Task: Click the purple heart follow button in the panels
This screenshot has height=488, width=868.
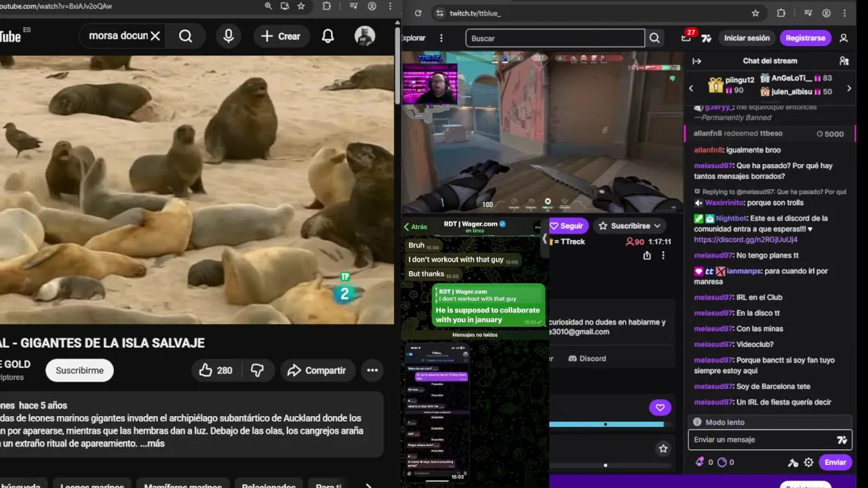Action: [660, 407]
